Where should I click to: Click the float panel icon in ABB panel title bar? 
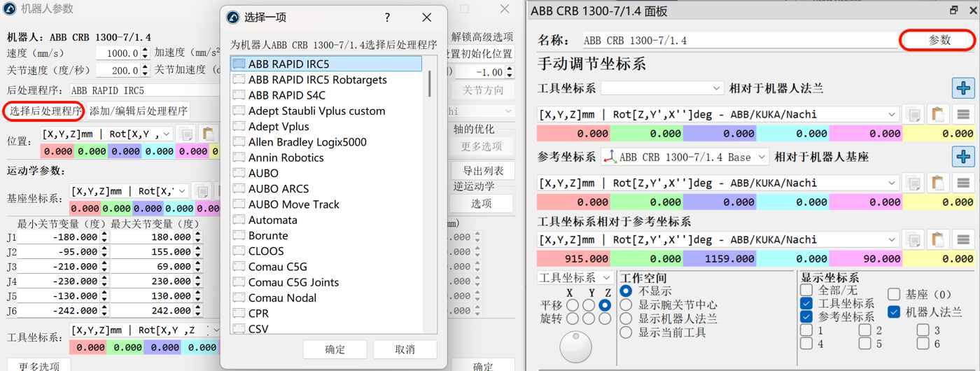click(953, 10)
